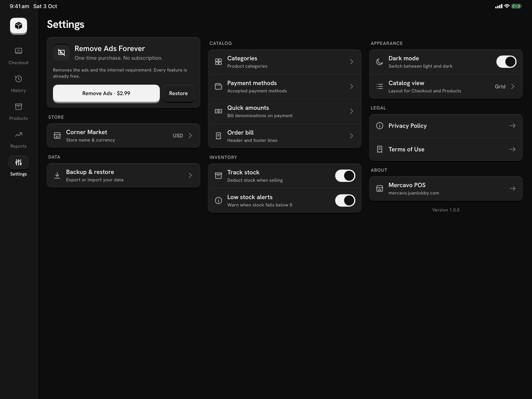This screenshot has width=532, height=399.
Task: Expand the Categories chevron
Action: coord(351,62)
